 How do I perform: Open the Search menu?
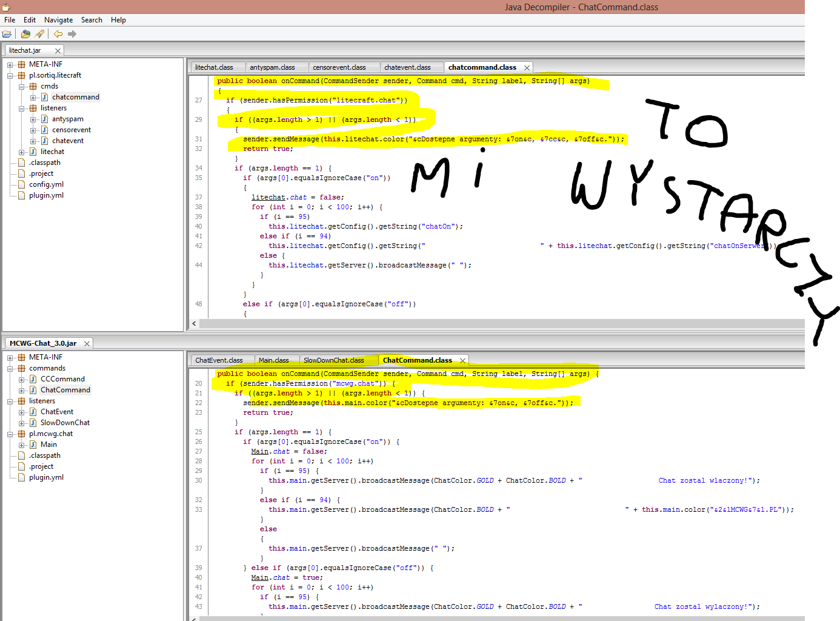[x=92, y=20]
